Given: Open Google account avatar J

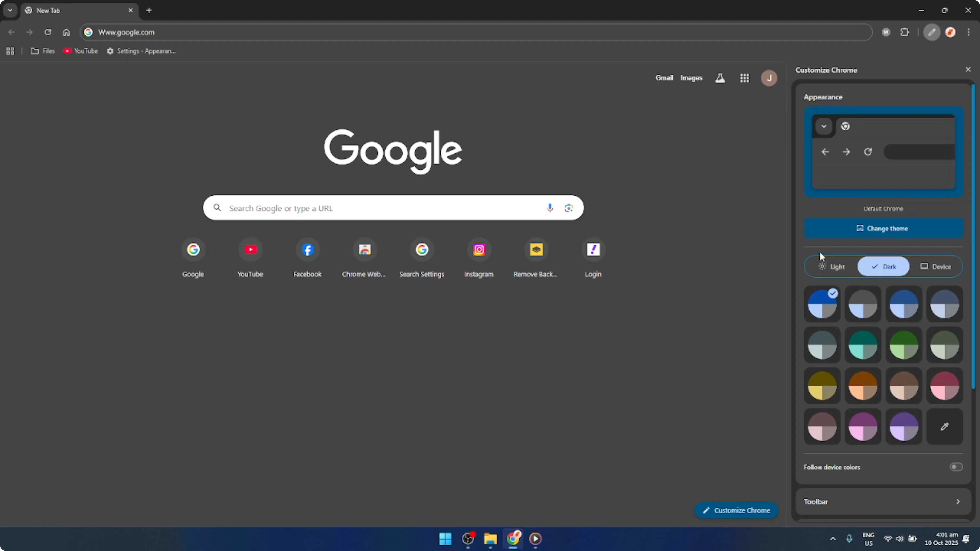Looking at the screenshot, I should (x=769, y=78).
